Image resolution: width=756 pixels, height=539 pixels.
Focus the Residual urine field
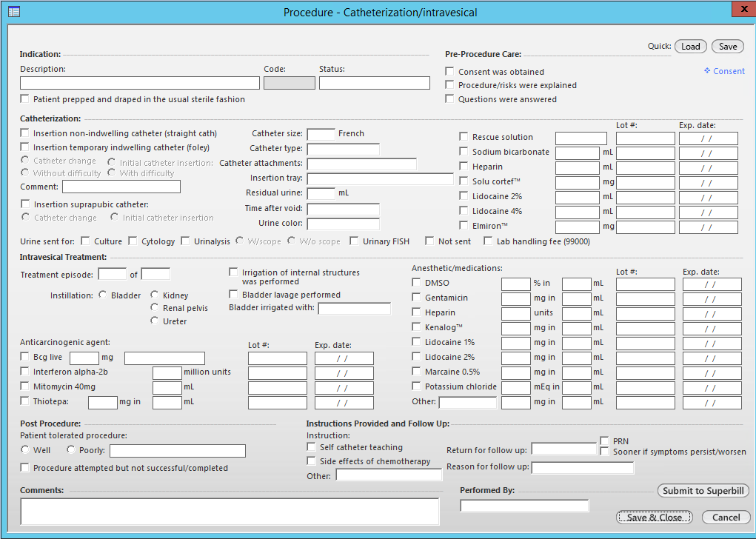321,192
